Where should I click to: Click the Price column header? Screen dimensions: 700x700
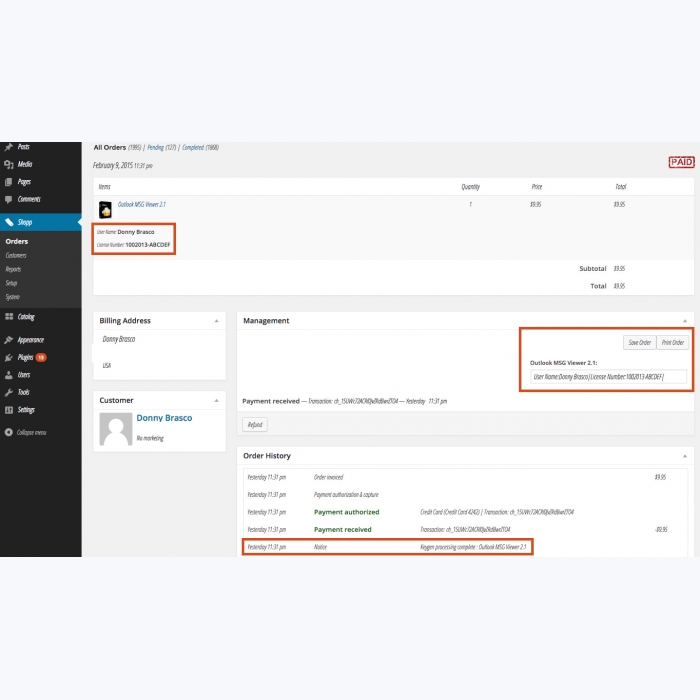[537, 187]
